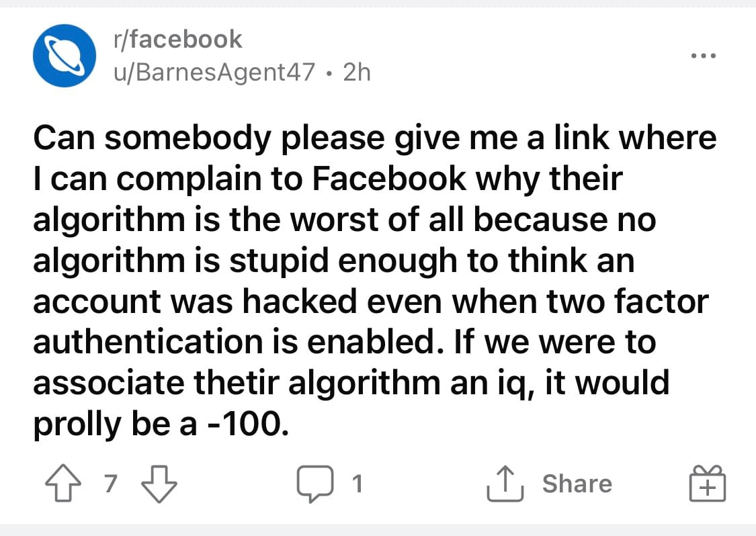Viewport: 756px width, 536px height.
Task: Click the word "Facebook" in the post body
Action: click(x=390, y=179)
